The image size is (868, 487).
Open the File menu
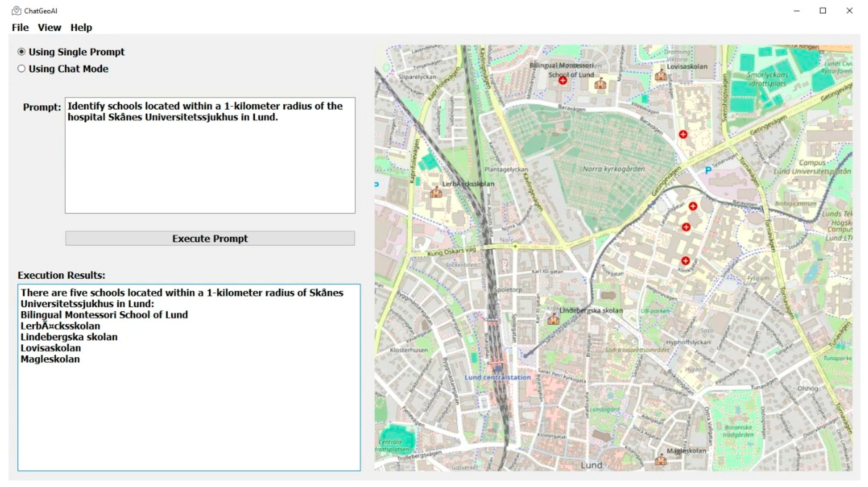click(20, 28)
